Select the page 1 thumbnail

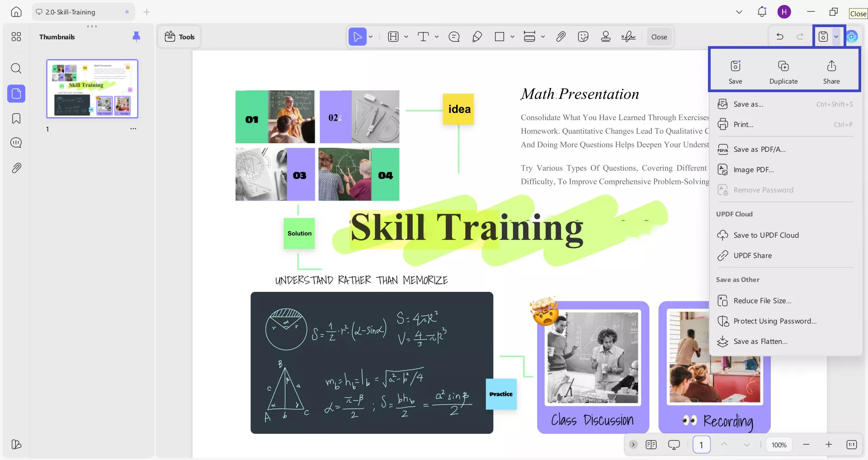click(x=92, y=89)
